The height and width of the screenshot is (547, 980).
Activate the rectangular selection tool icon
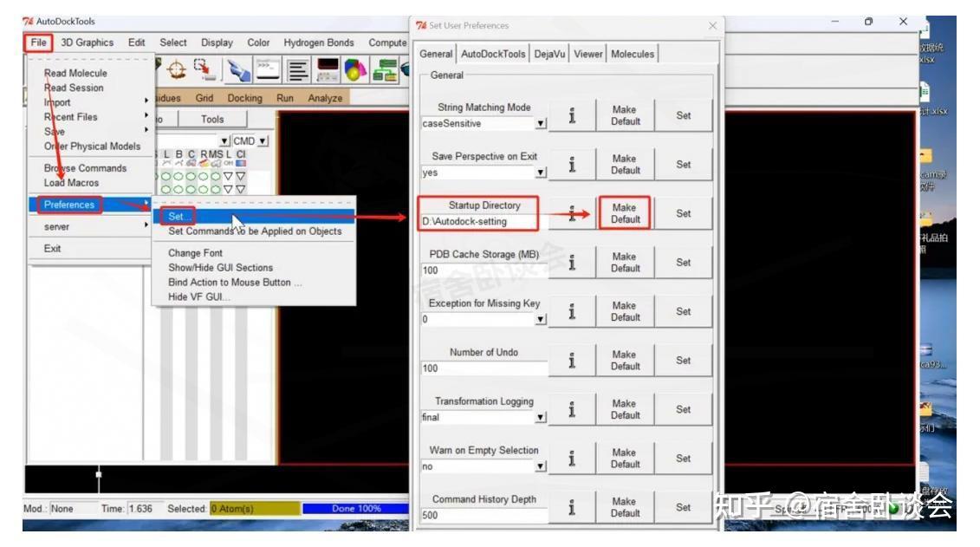coord(203,68)
